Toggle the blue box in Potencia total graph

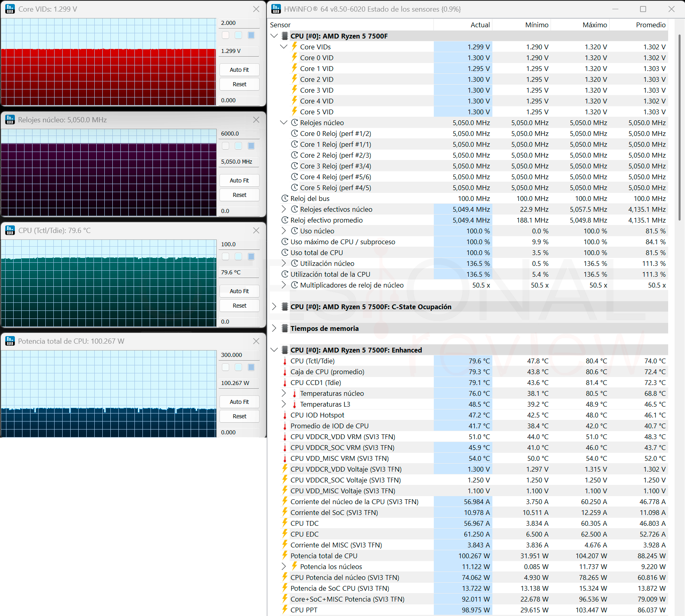(251, 367)
